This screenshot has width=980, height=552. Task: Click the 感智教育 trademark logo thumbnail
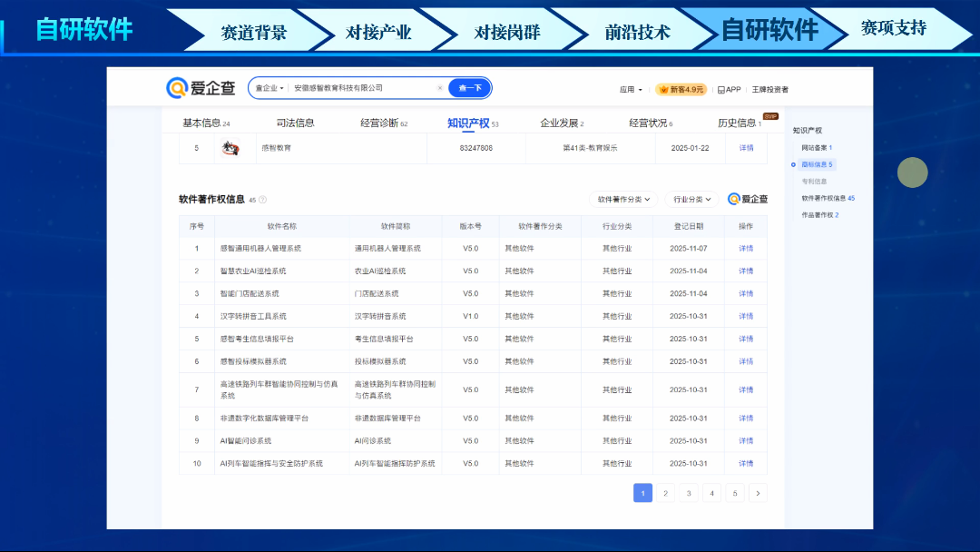pyautogui.click(x=231, y=148)
